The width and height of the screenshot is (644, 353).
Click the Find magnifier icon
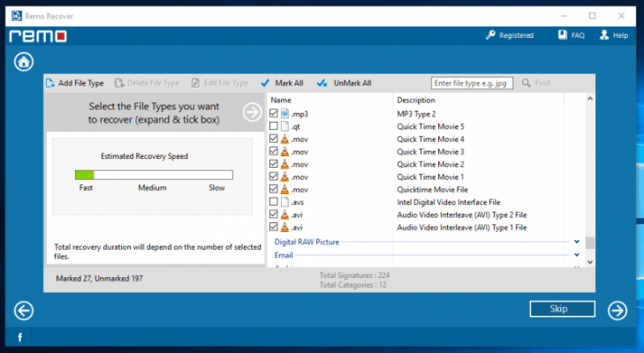527,83
